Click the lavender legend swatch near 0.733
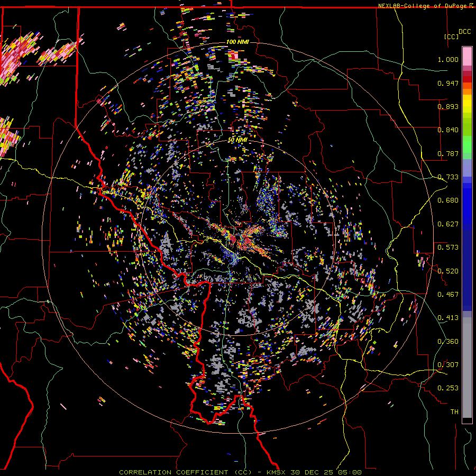Image resolution: width=476 pixels, height=476 pixels. tap(467, 168)
